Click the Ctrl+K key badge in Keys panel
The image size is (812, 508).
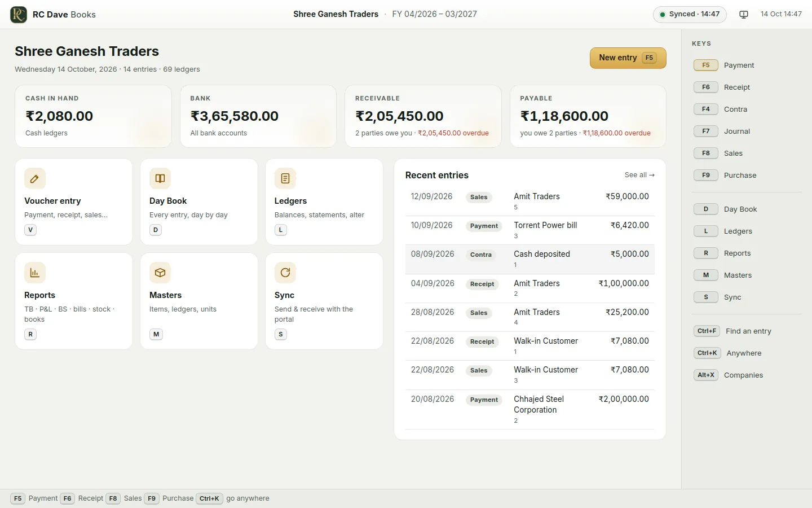click(707, 353)
